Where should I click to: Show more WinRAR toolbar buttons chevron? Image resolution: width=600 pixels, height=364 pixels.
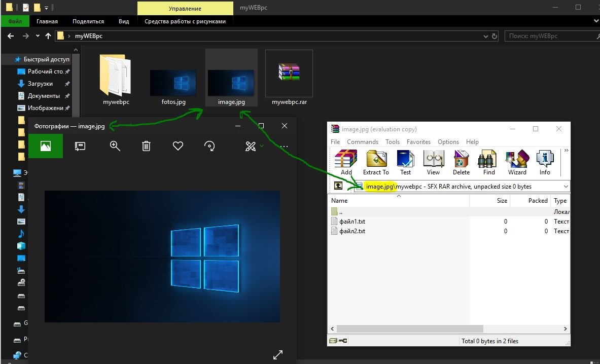566,150
